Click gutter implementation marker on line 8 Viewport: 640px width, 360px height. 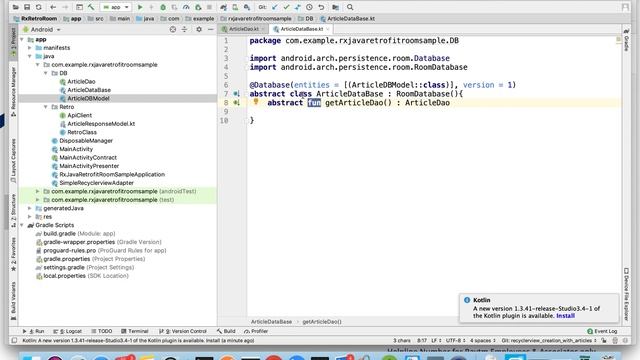[x=236, y=103]
